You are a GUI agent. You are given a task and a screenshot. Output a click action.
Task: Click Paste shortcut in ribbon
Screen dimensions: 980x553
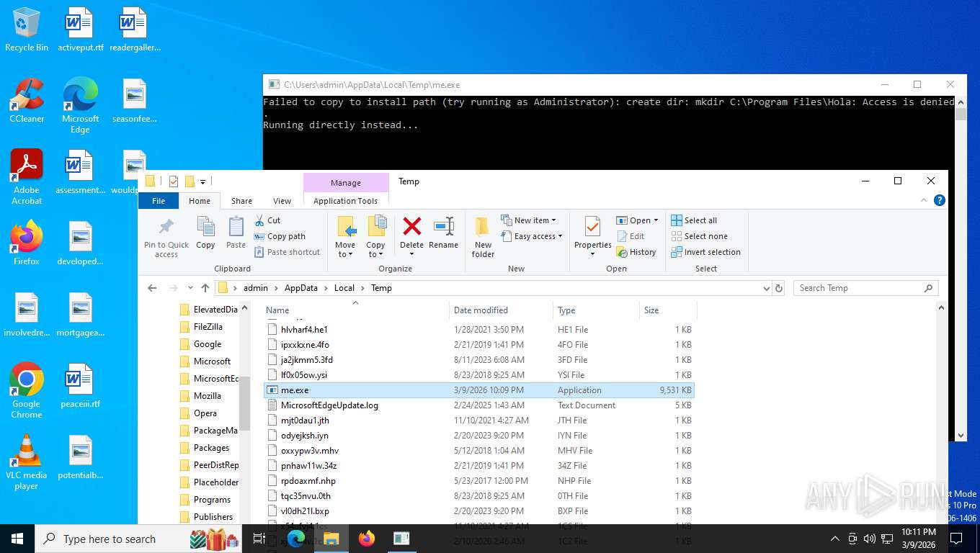click(287, 252)
